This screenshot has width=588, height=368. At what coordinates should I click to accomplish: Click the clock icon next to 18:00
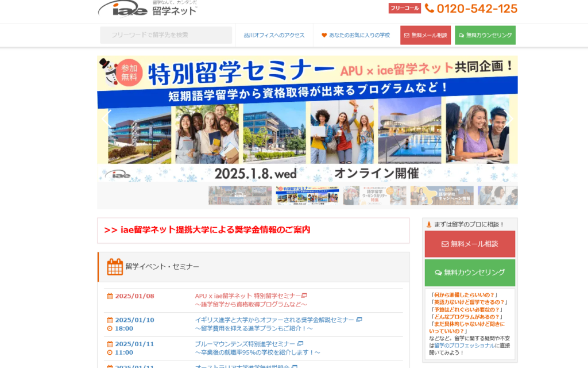110,328
